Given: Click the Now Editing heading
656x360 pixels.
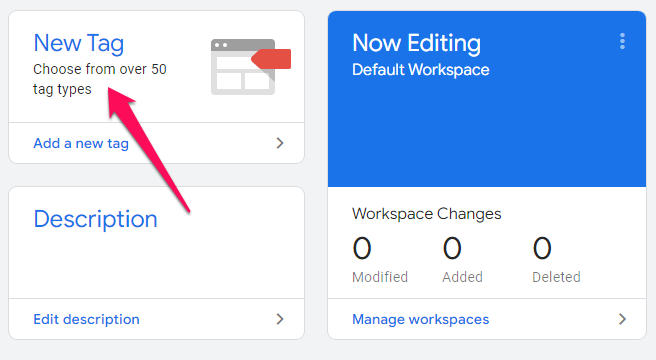Looking at the screenshot, I should pyautogui.click(x=416, y=43).
